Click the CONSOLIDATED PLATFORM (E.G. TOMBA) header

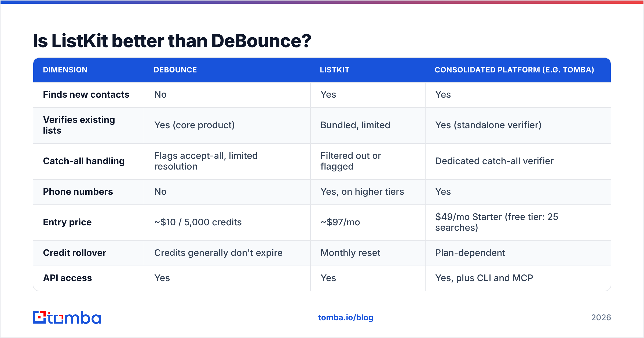click(514, 70)
